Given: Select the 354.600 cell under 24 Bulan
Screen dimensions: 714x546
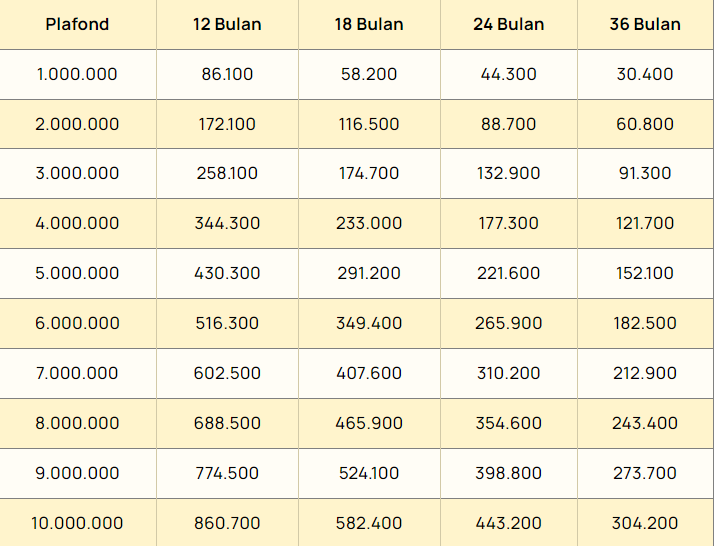Looking at the screenshot, I should pos(508,423).
